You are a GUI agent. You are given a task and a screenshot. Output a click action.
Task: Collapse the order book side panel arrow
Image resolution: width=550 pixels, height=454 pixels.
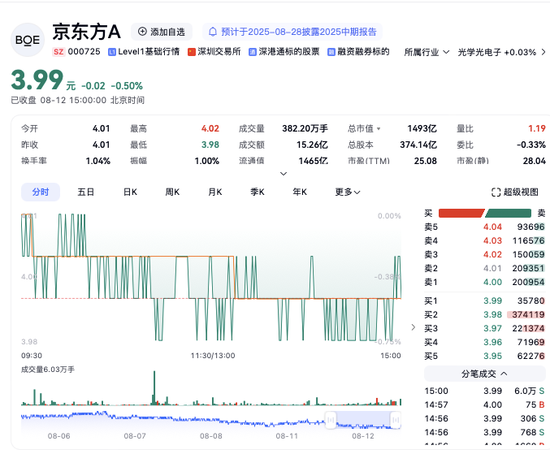pos(413,327)
